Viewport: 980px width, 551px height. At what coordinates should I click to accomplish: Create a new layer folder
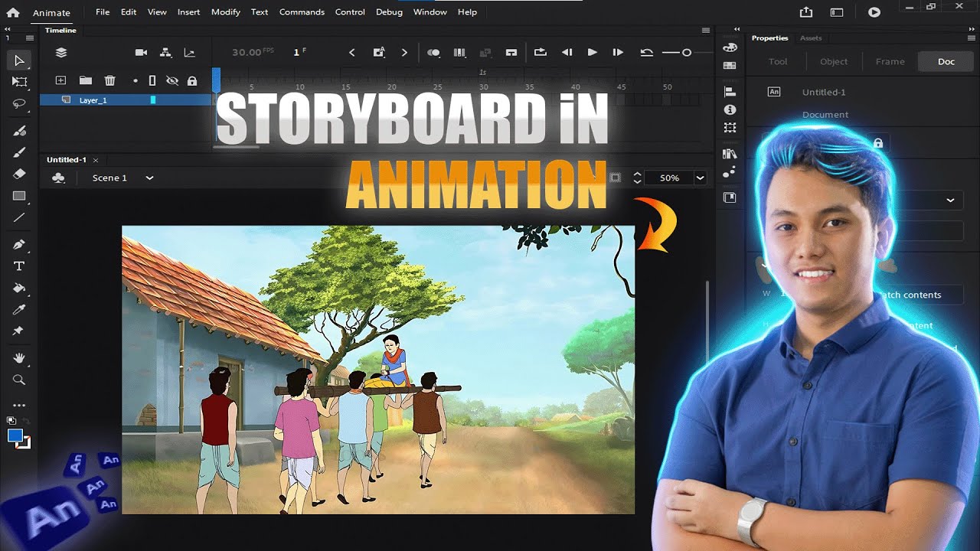tap(85, 80)
